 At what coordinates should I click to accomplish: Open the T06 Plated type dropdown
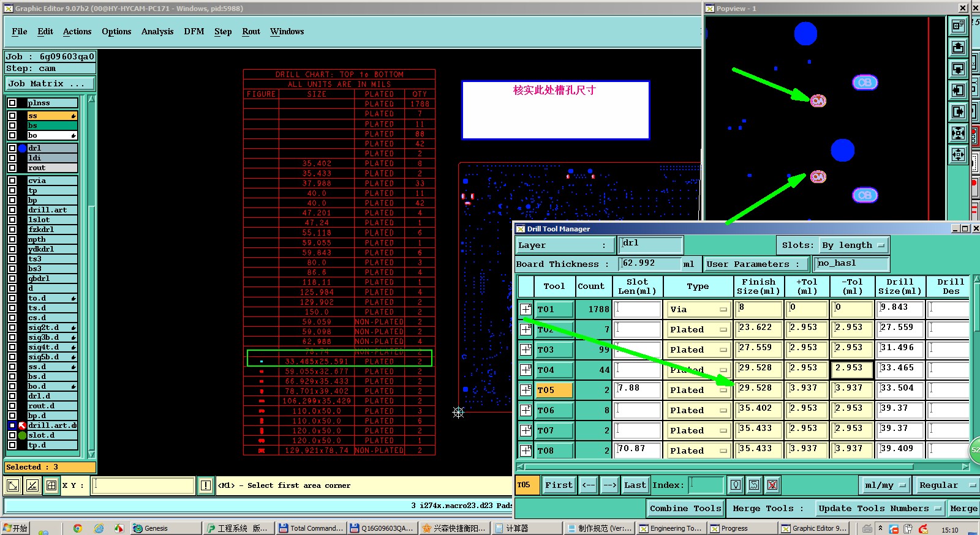[698, 410]
